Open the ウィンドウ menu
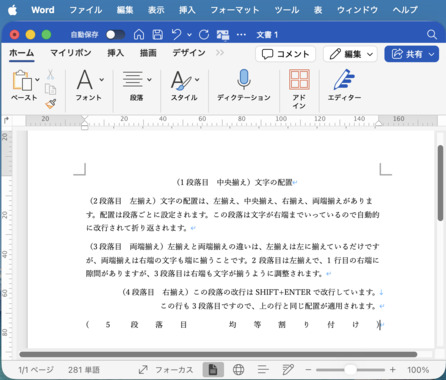 pos(357,10)
